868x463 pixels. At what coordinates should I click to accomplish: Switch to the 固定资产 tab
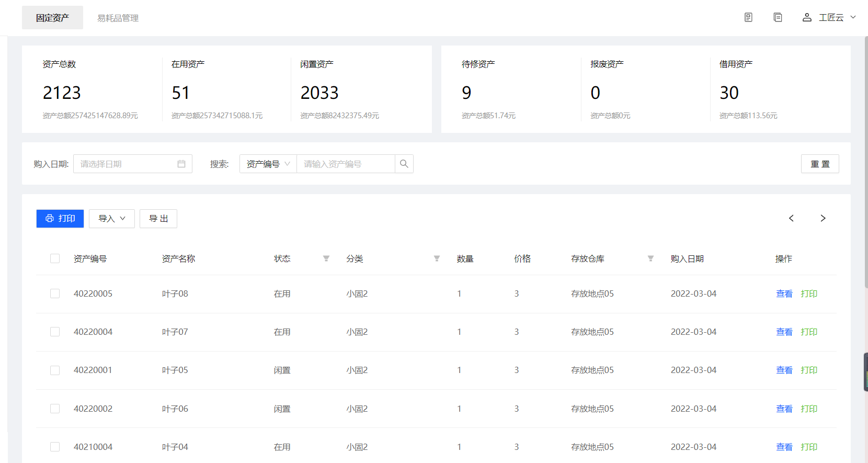coord(52,18)
